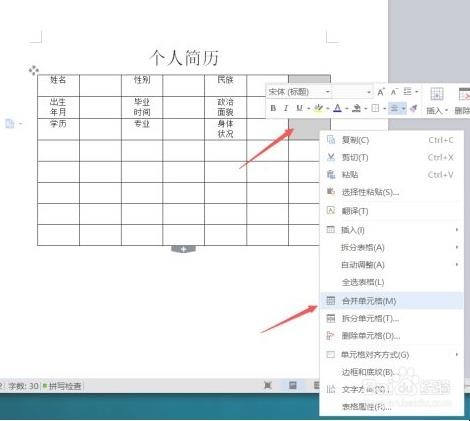
Task: Choose 全选表格(L)
Action: (x=392, y=282)
